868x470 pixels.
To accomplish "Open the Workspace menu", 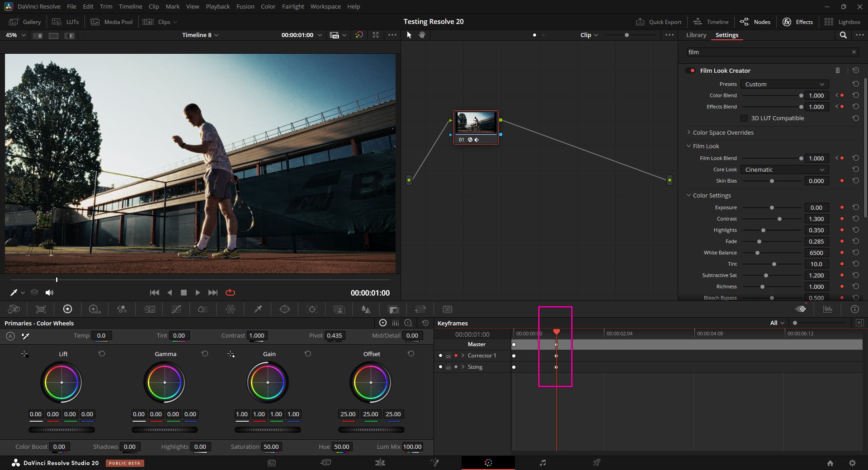I will [325, 6].
